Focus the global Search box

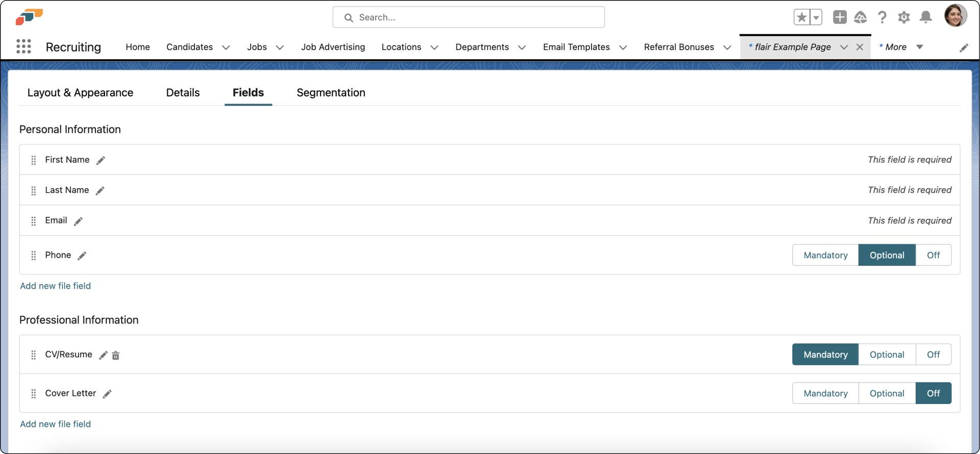(x=469, y=17)
